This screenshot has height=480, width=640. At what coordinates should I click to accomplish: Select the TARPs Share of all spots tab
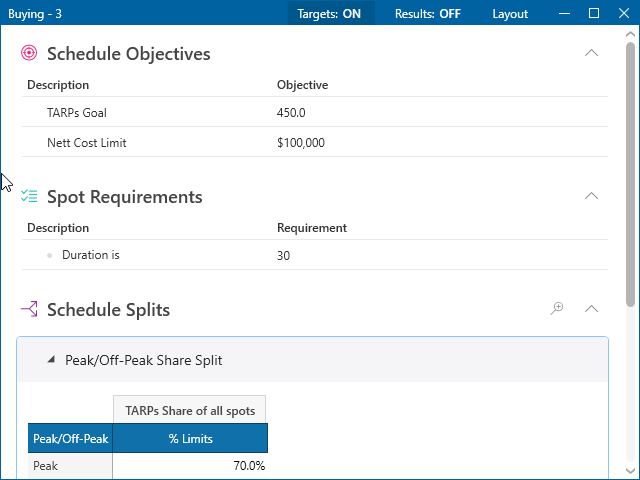(190, 410)
